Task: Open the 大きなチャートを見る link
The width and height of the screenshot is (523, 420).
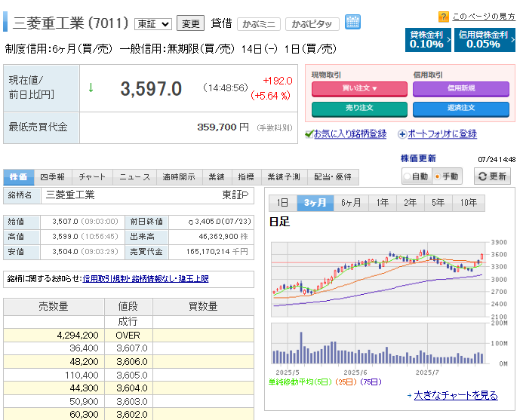Action: point(456,396)
